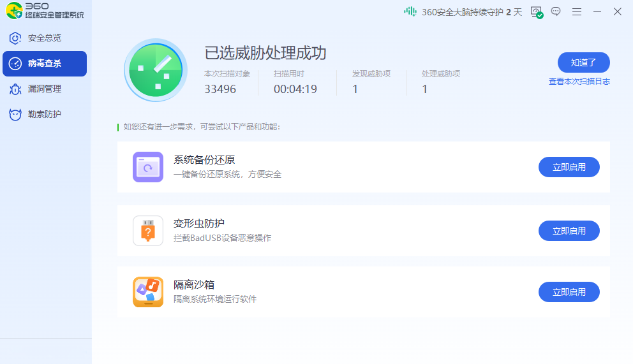The height and width of the screenshot is (364, 633).
Task: Click the 360安全大脑 waveform icon
Action: click(410, 11)
